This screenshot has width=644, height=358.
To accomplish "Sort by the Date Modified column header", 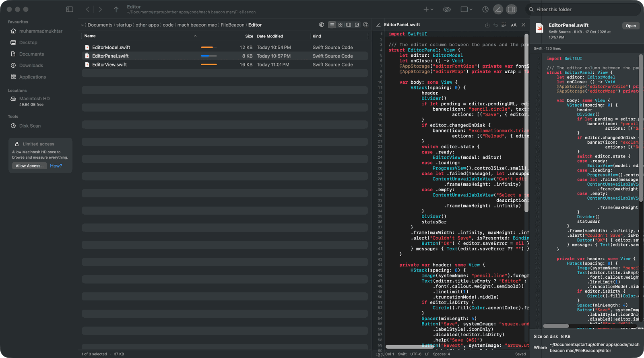I will (270, 36).
